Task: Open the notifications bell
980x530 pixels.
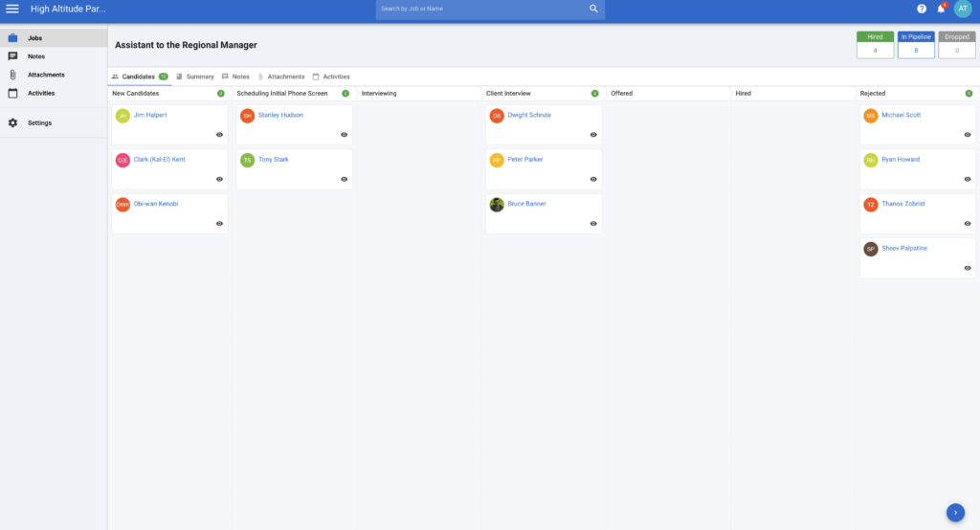Action: tap(941, 9)
